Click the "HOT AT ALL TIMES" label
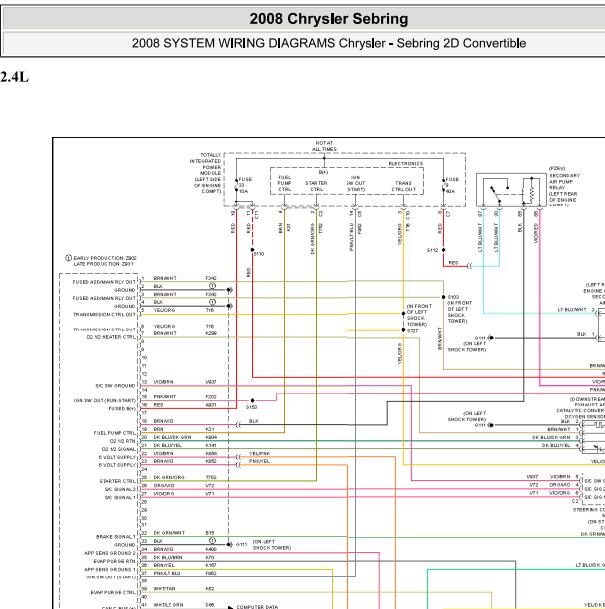The image size is (605, 609). 324,146
